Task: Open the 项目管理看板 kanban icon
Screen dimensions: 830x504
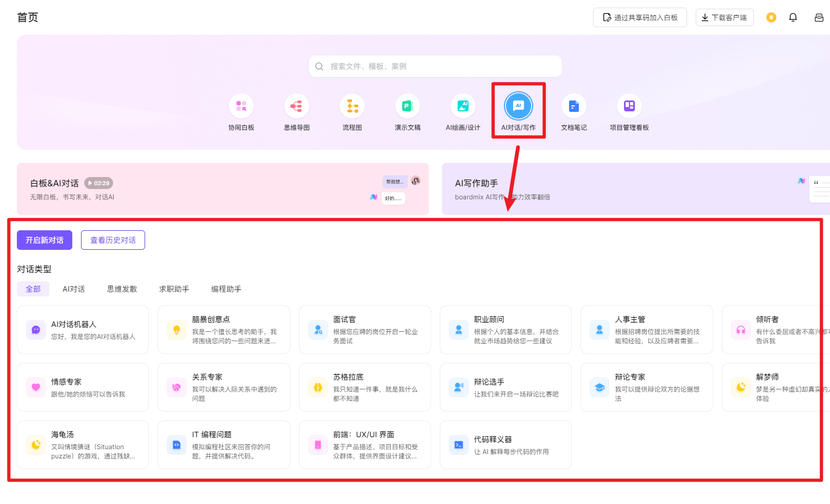Action: pyautogui.click(x=629, y=106)
